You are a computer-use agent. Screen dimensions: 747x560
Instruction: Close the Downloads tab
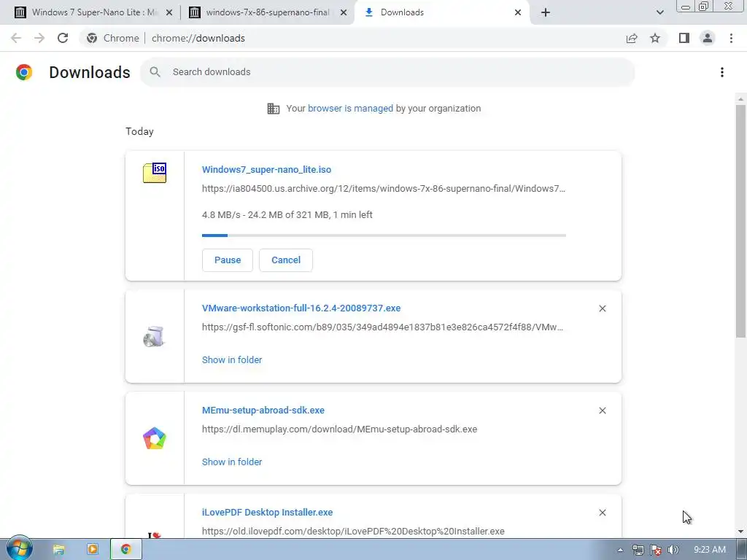[518, 13]
